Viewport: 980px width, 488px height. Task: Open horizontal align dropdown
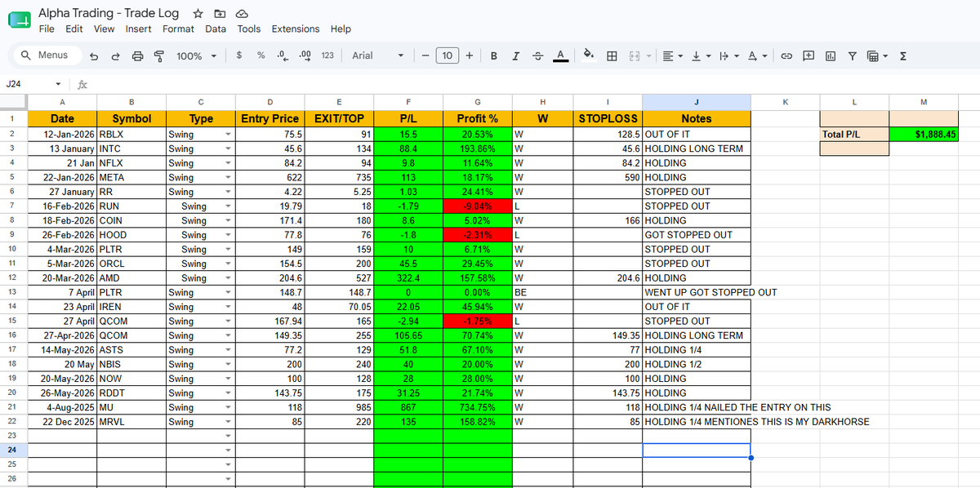click(x=672, y=55)
